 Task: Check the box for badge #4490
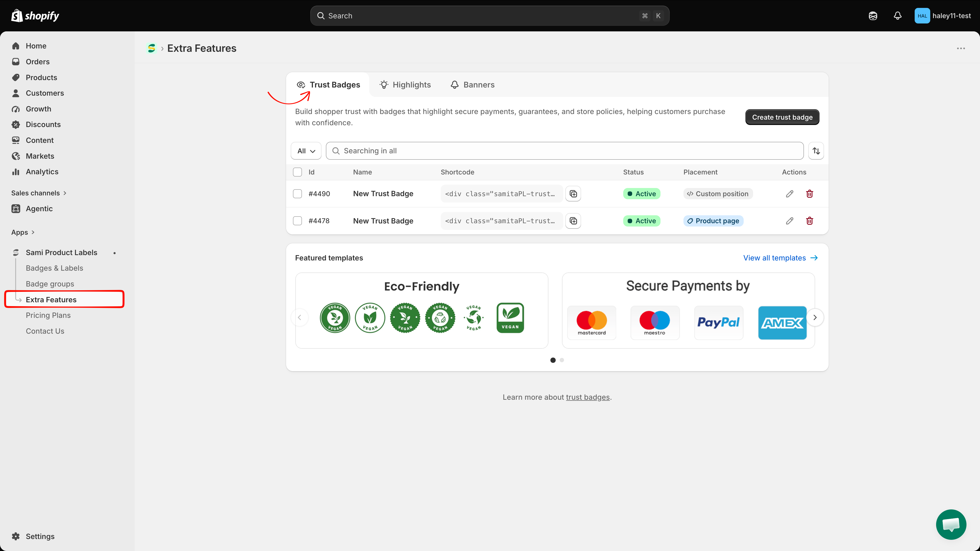298,194
